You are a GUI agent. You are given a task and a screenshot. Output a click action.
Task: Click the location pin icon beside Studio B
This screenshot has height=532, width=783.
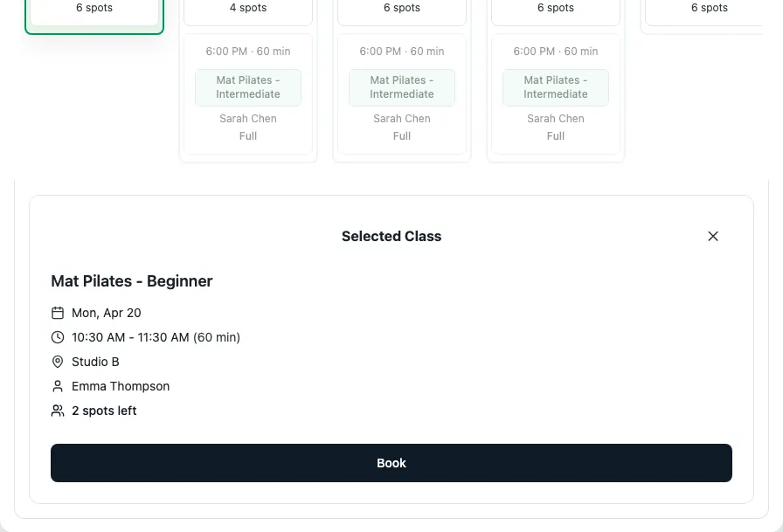[x=57, y=361]
